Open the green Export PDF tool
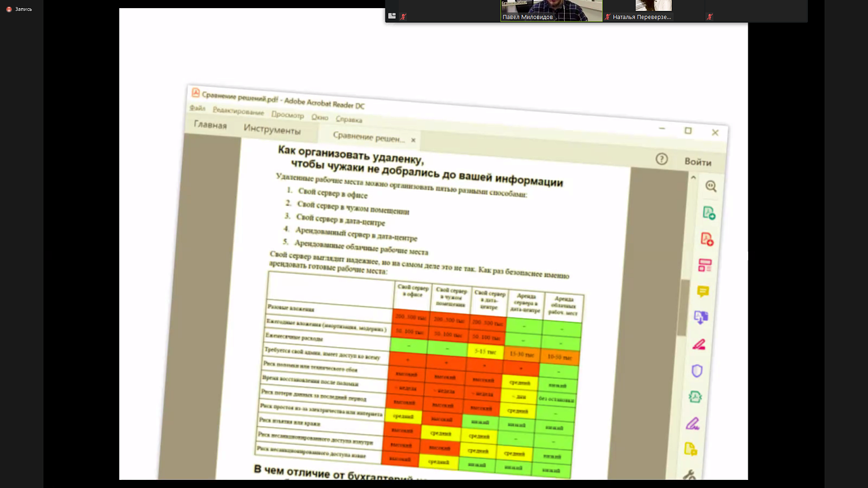The image size is (868, 488). [709, 213]
